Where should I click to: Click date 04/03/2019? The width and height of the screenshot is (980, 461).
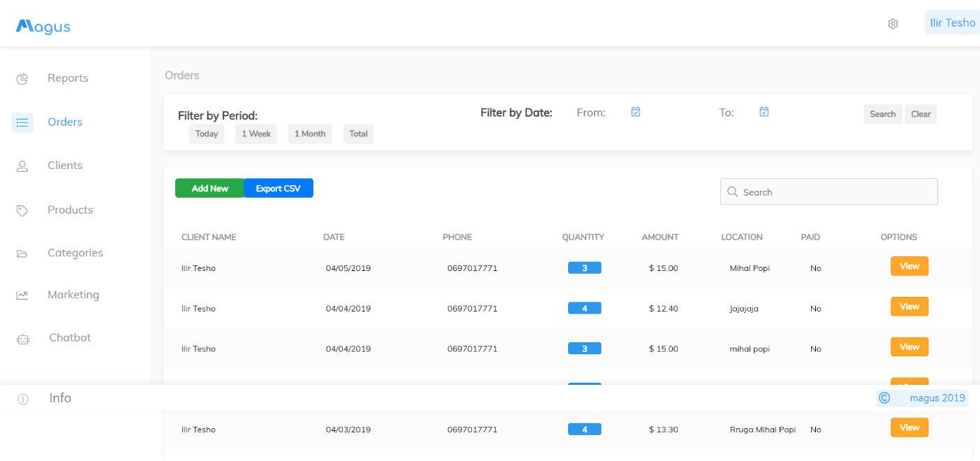(x=348, y=430)
